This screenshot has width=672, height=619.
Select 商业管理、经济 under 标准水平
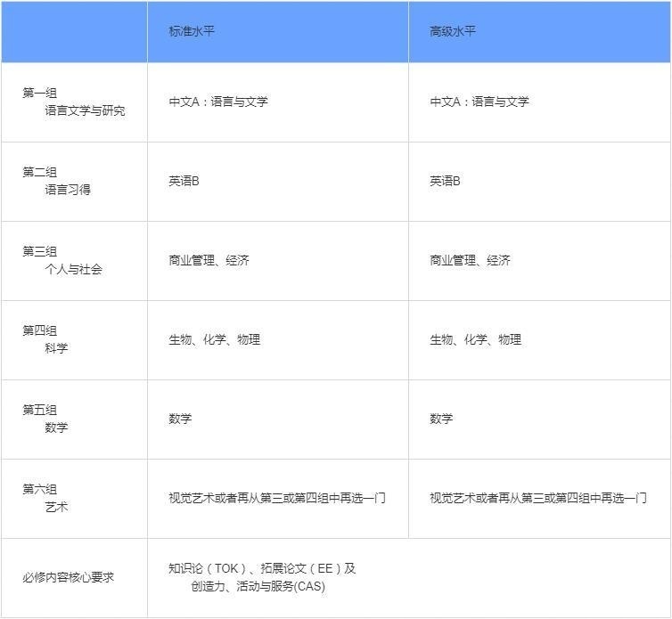(x=209, y=260)
